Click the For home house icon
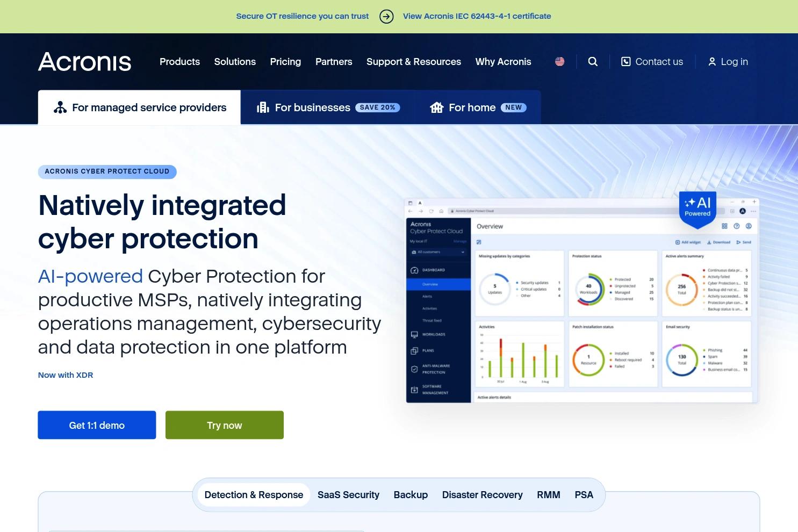This screenshot has width=798, height=532. [436, 107]
